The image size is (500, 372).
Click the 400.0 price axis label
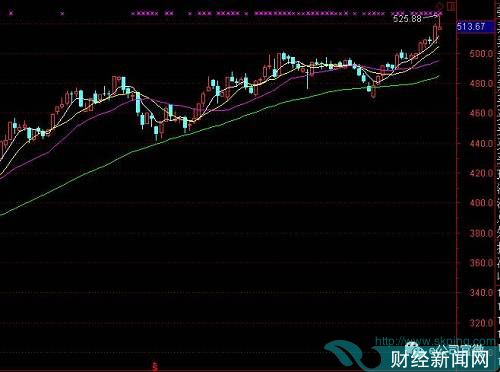[x=481, y=203]
